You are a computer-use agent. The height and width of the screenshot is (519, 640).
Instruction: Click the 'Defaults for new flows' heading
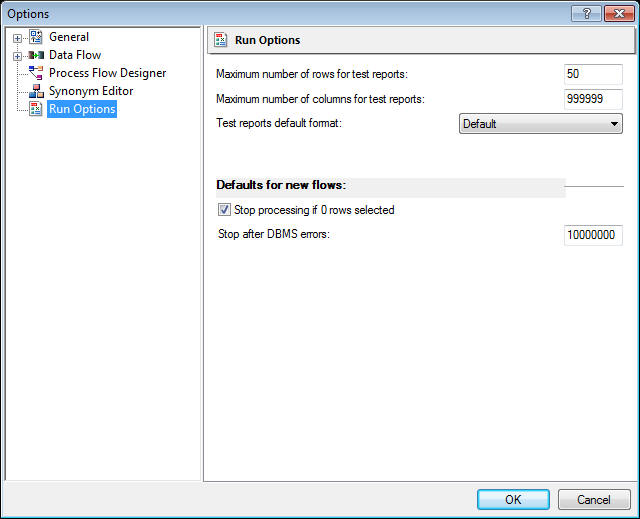point(281,185)
